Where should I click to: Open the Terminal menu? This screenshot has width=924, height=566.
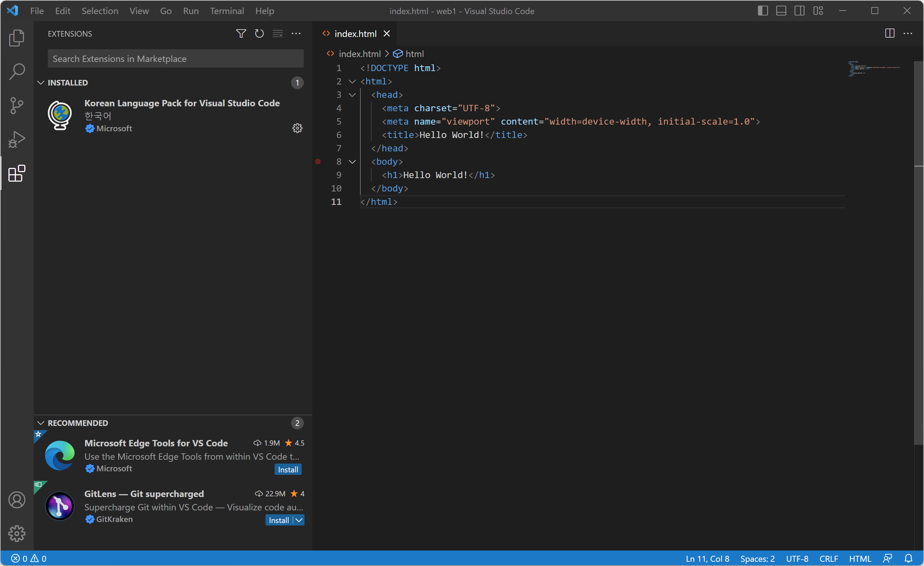[x=226, y=11]
